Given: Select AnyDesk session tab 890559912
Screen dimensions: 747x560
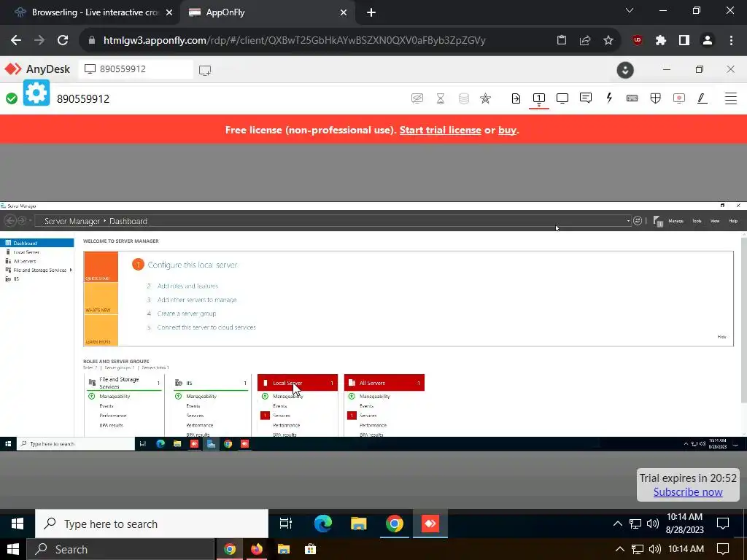Looking at the screenshot, I should pos(135,69).
